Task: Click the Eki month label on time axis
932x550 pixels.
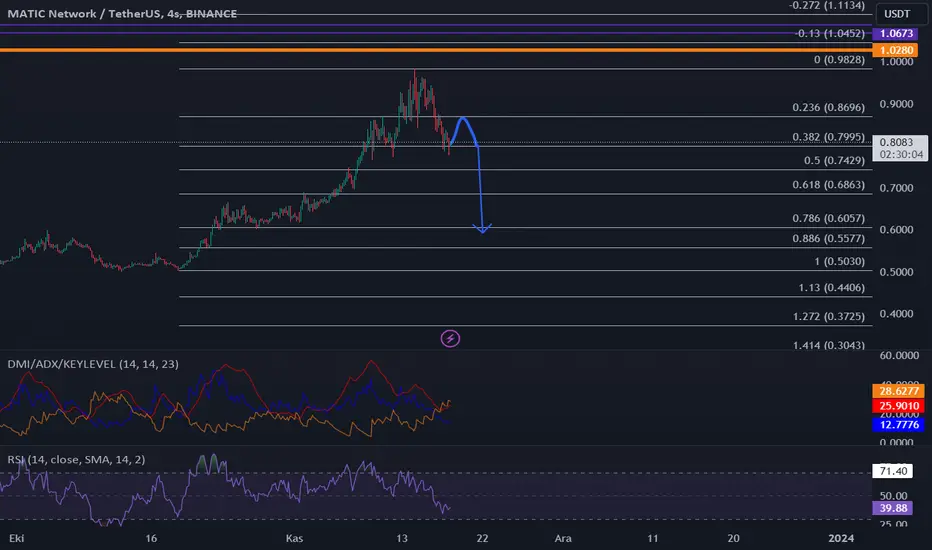Action: click(x=17, y=538)
